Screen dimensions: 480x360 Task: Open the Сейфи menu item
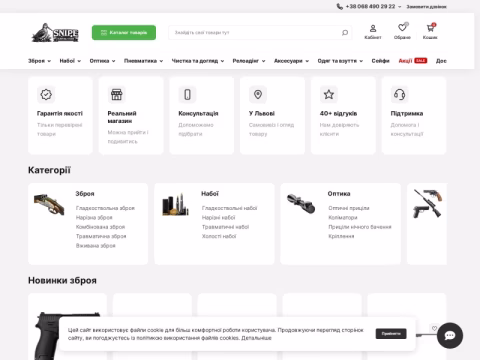380,61
